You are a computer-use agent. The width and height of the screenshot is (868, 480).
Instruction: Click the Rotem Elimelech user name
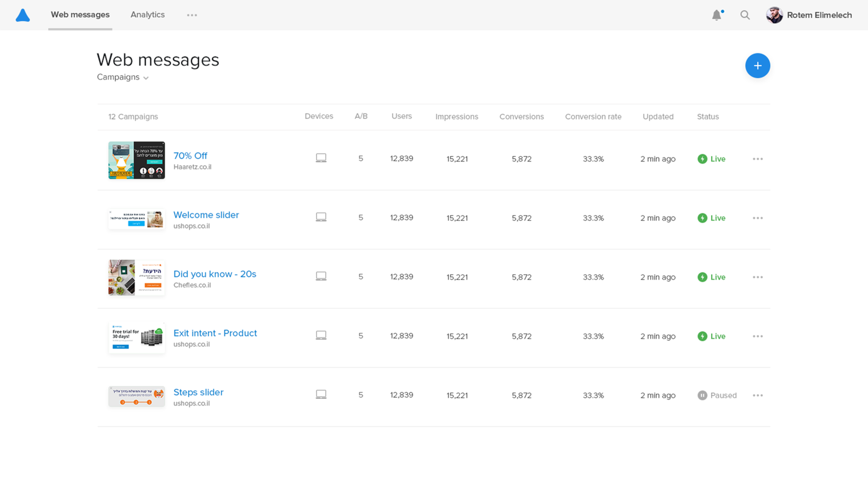[x=819, y=15]
